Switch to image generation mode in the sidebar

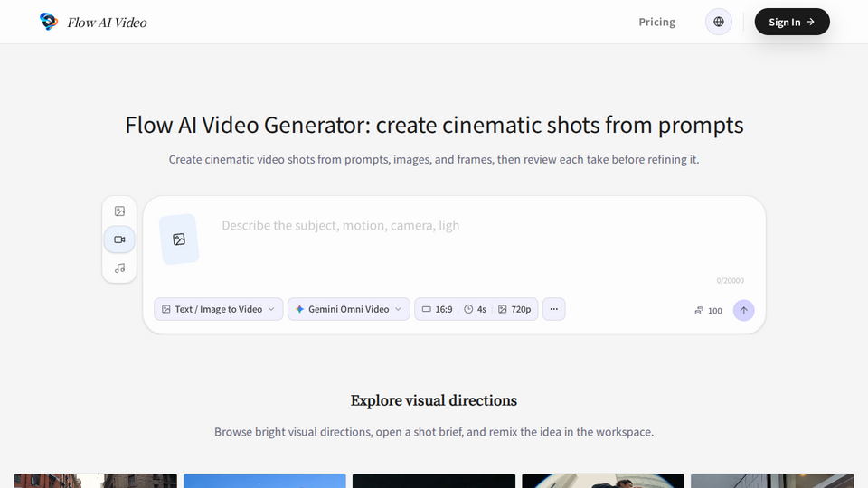point(119,211)
